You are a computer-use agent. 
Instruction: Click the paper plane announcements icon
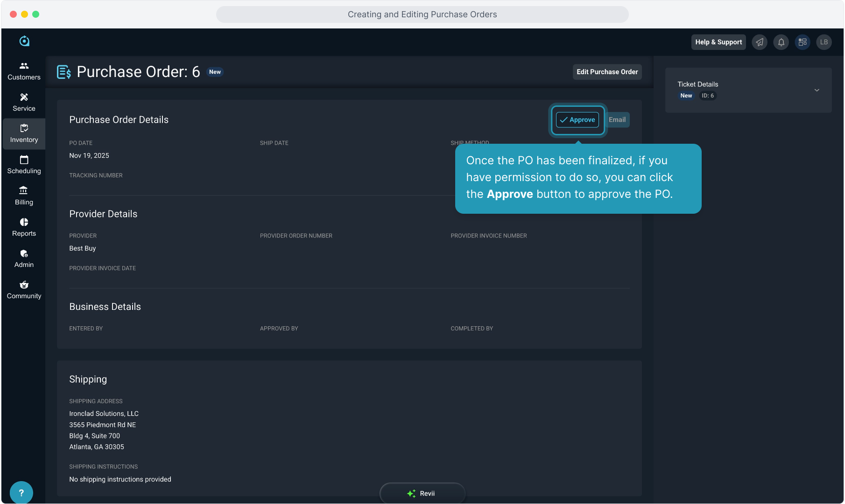[760, 42]
